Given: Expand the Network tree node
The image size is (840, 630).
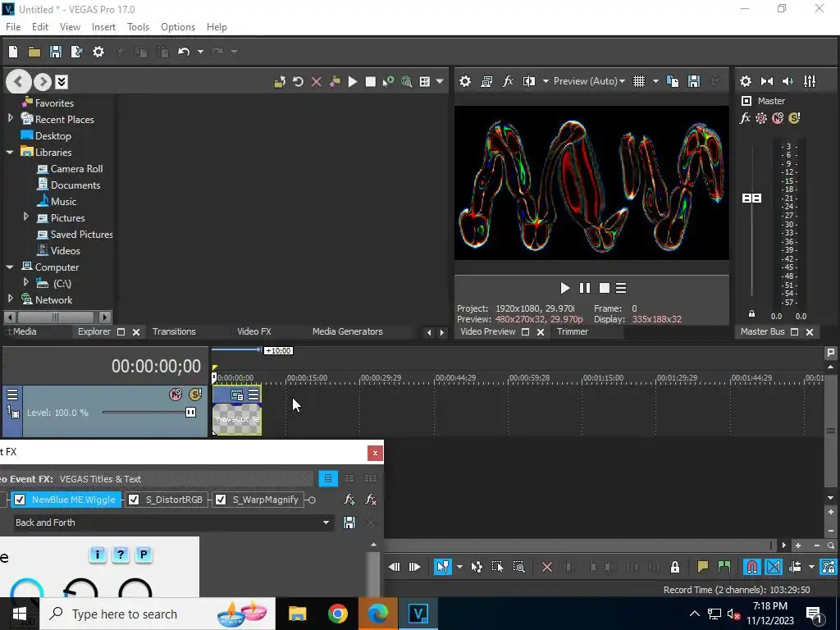Looking at the screenshot, I should tap(10, 299).
